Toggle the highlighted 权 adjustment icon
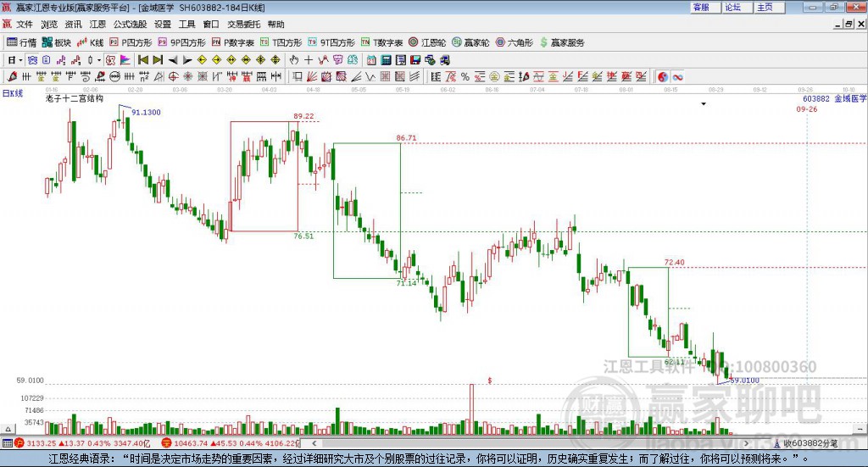The image size is (868, 467). click(110, 60)
